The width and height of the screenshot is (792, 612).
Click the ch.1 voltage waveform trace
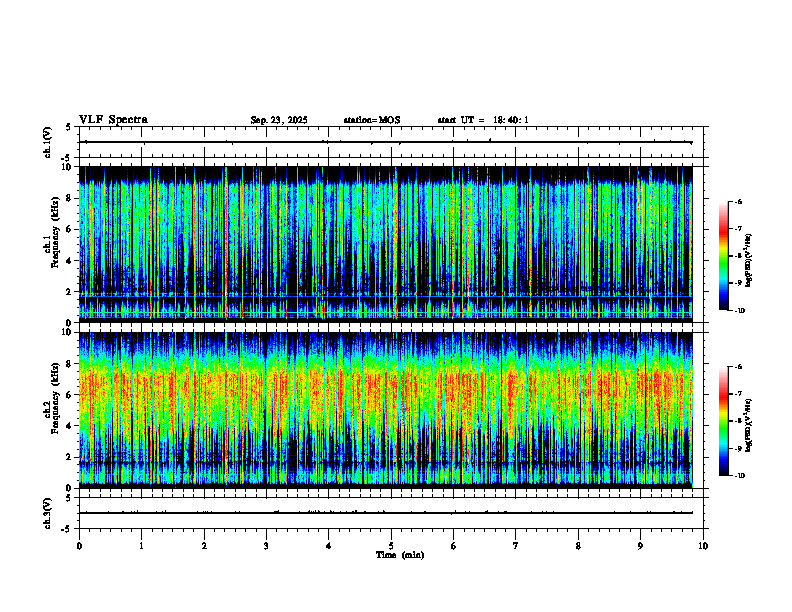tap(385, 142)
